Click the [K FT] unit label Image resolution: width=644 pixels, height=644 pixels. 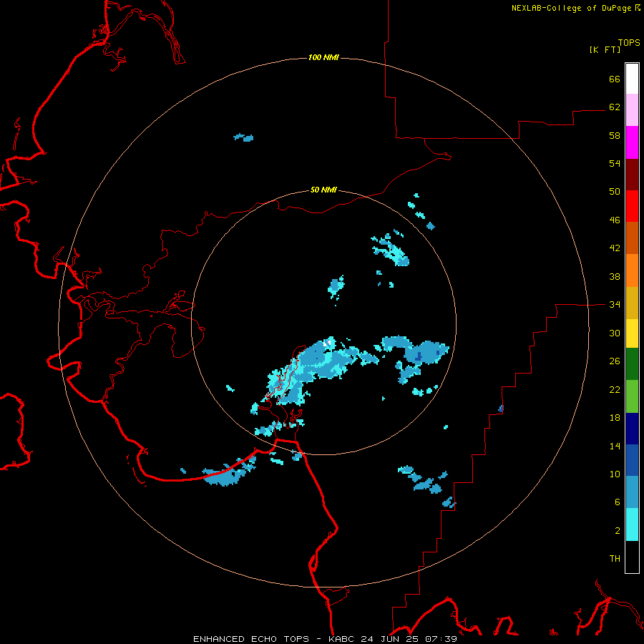point(605,49)
